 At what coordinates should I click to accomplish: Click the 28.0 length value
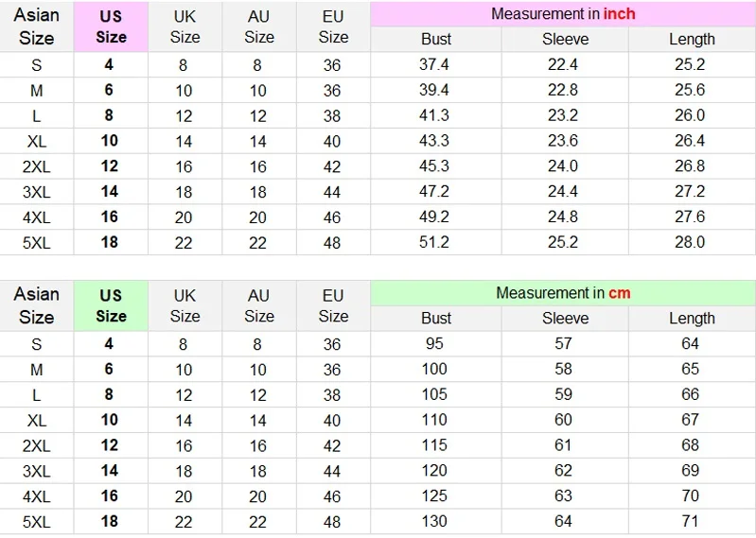pos(690,241)
